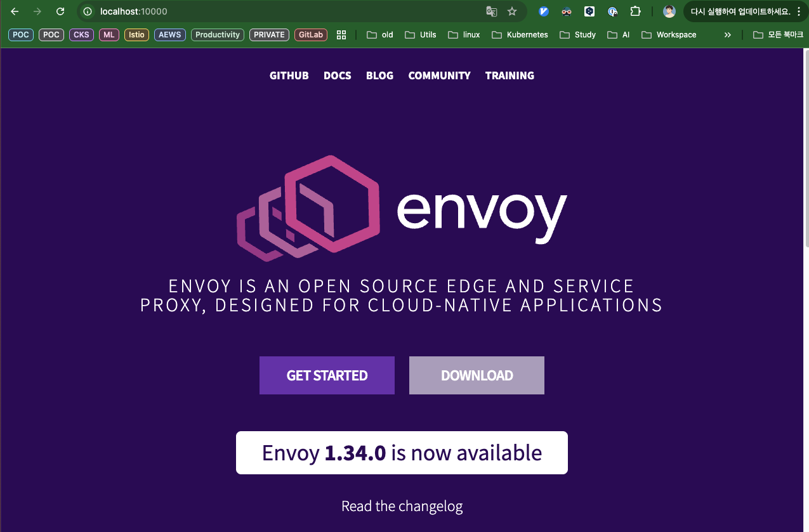Viewport: 809px width, 532px height.
Task: Open the COMMUNITY nav link
Action: click(x=440, y=75)
